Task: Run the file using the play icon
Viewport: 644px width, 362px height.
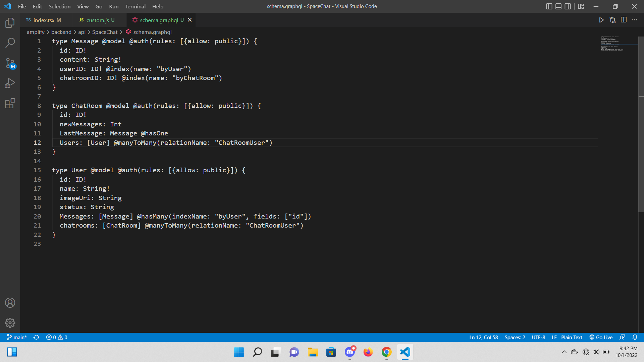Action: (601, 20)
